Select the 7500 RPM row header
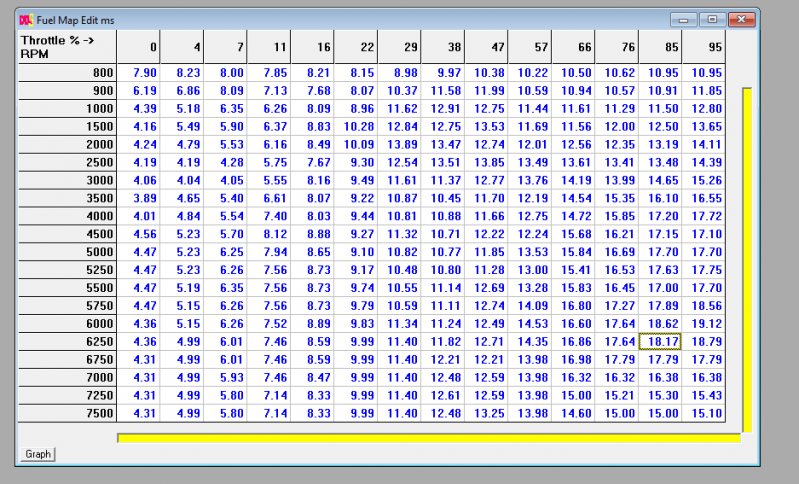 click(68, 413)
